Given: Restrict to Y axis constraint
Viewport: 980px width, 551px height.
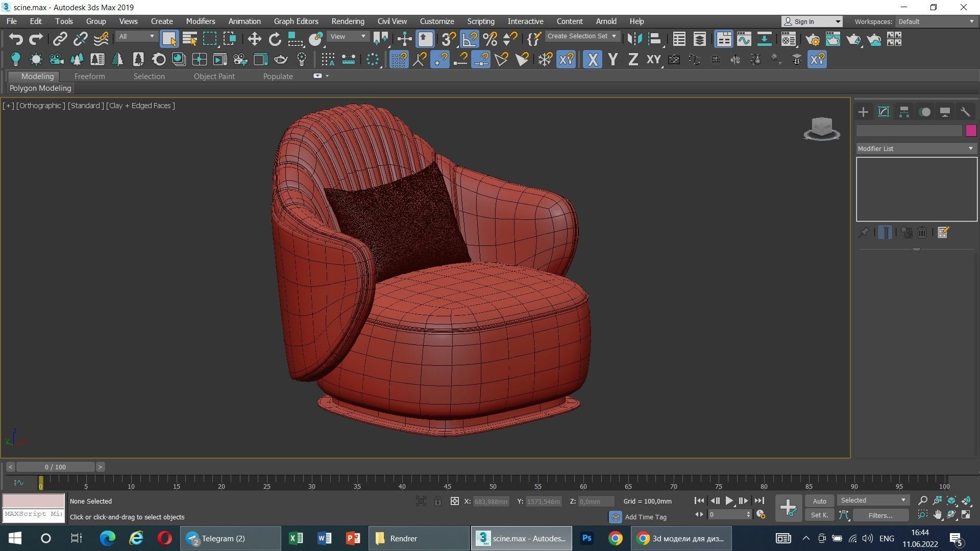Looking at the screenshot, I should point(612,59).
